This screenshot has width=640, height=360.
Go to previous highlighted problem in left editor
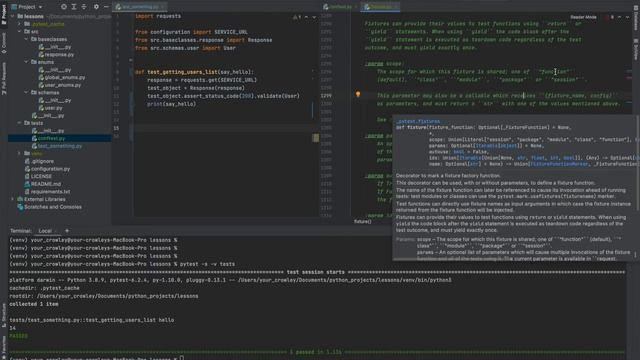pyautogui.click(x=307, y=17)
